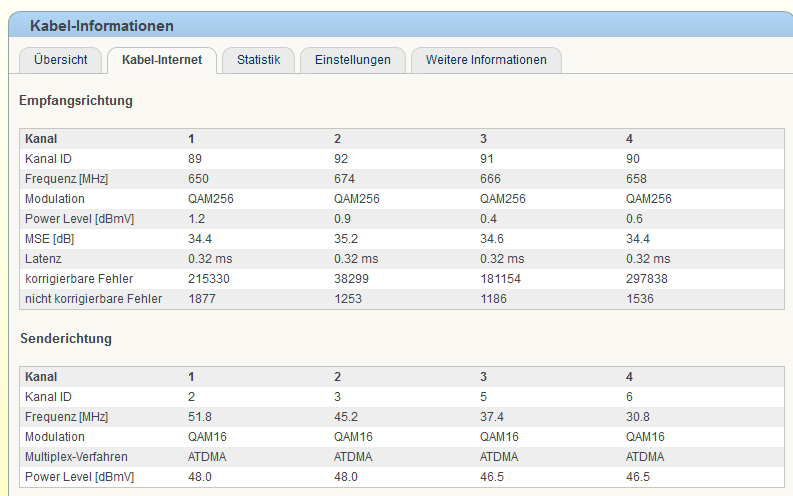
Task: Click downstream Kanal ID value 89
Action: click(x=195, y=159)
